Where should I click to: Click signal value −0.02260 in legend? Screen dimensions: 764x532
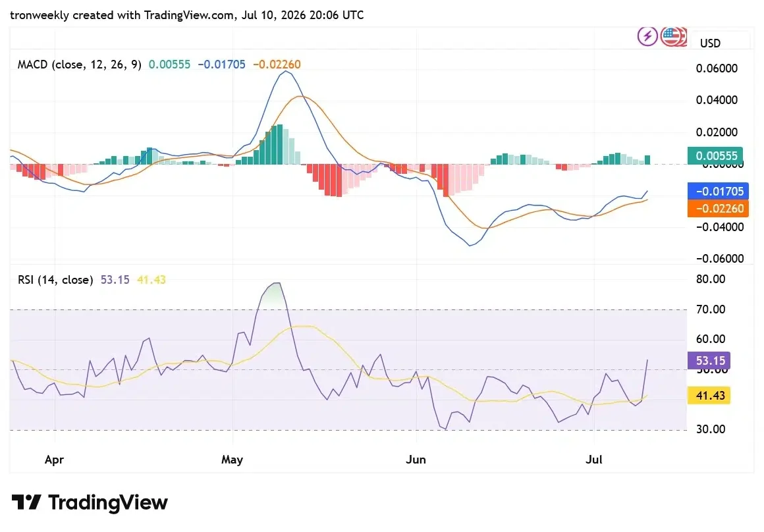coord(277,65)
